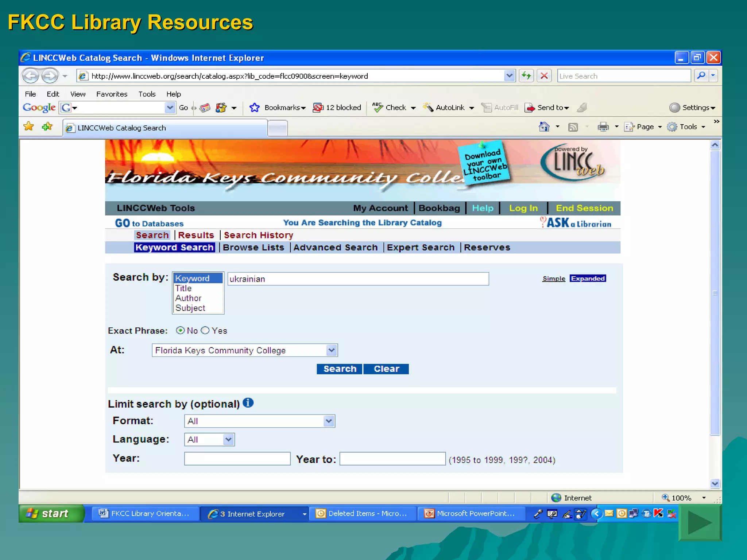Click the keyword field containing ukrainian
The width and height of the screenshot is (747, 560).
tap(358, 279)
